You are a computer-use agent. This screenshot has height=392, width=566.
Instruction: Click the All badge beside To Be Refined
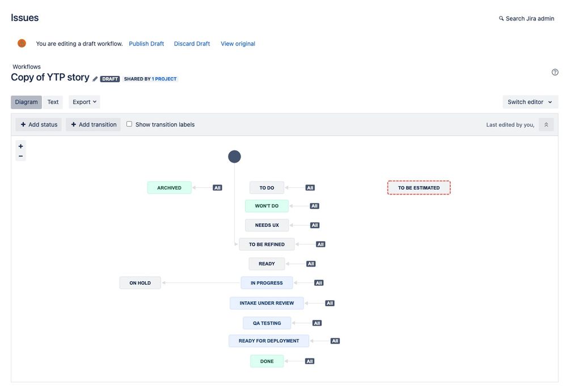pyautogui.click(x=320, y=245)
